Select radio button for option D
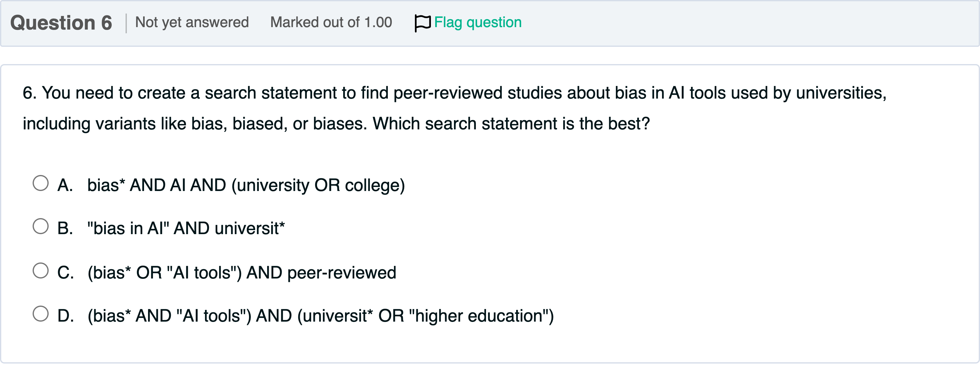This screenshot has width=980, height=382. pyautogui.click(x=41, y=314)
